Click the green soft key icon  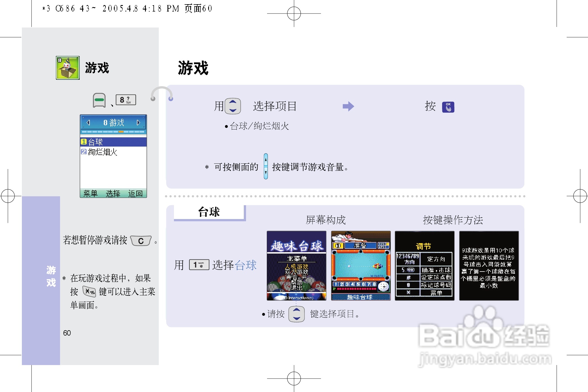point(99,100)
